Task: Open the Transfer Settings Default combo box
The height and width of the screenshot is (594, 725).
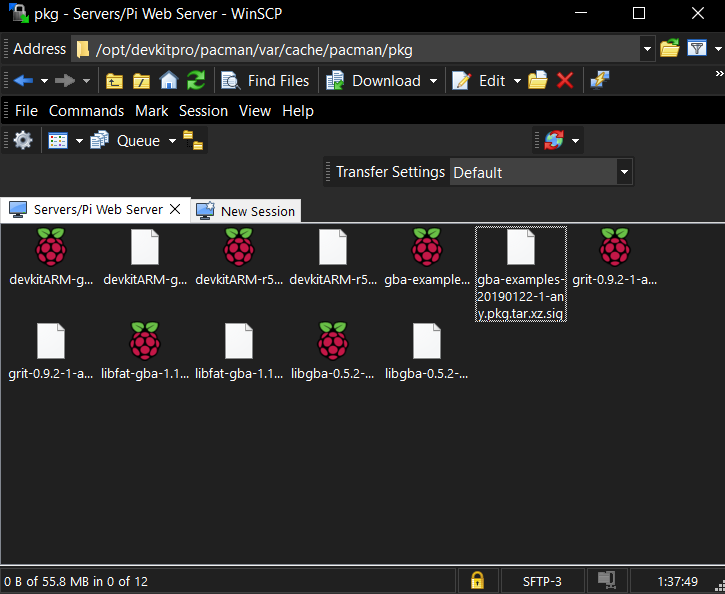Action: pyautogui.click(x=541, y=172)
